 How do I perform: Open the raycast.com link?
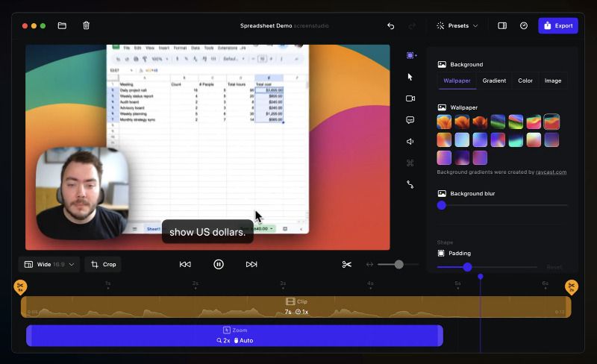pos(551,172)
